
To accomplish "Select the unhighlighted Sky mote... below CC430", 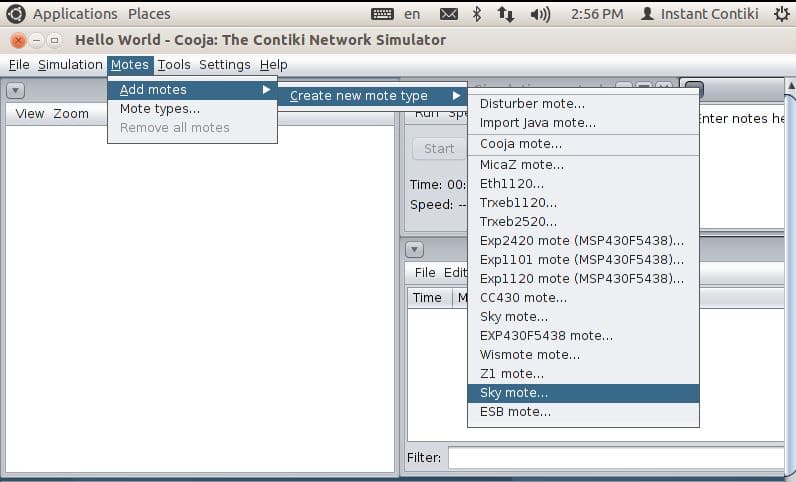I will [x=583, y=316].
